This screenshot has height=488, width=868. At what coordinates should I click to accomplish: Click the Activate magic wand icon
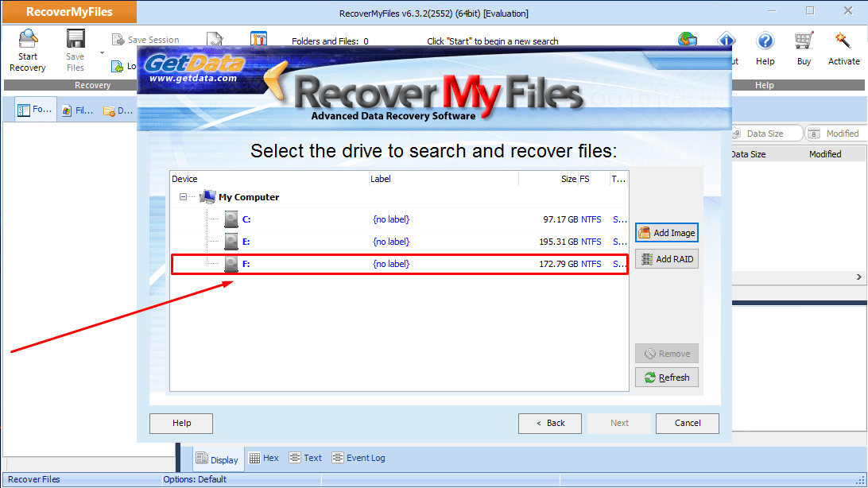coord(843,41)
